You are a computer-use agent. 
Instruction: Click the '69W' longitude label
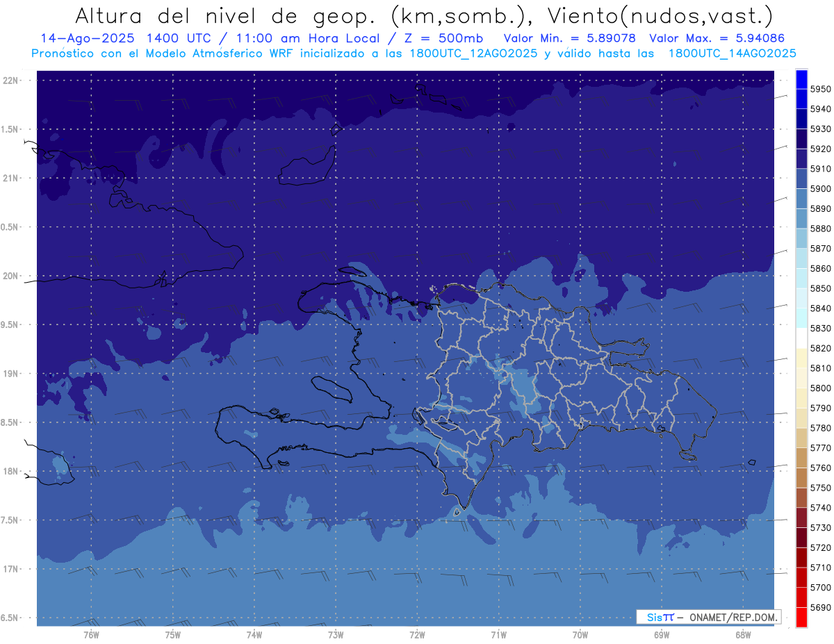[x=662, y=635]
